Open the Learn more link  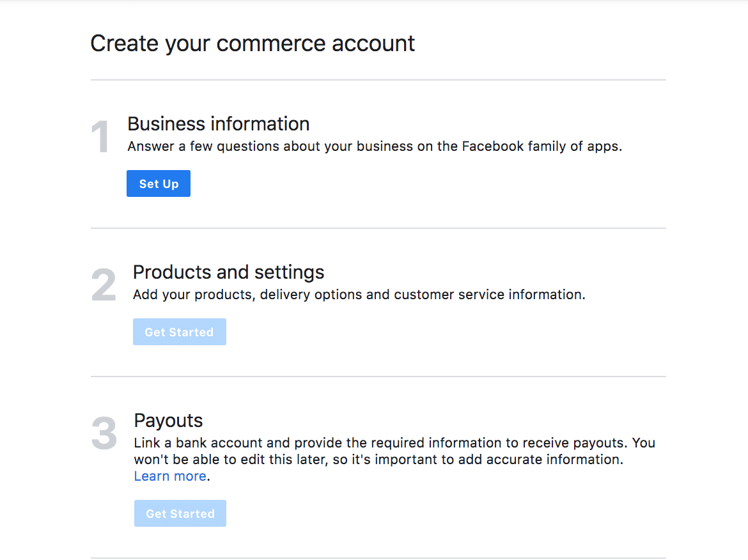coord(170,476)
